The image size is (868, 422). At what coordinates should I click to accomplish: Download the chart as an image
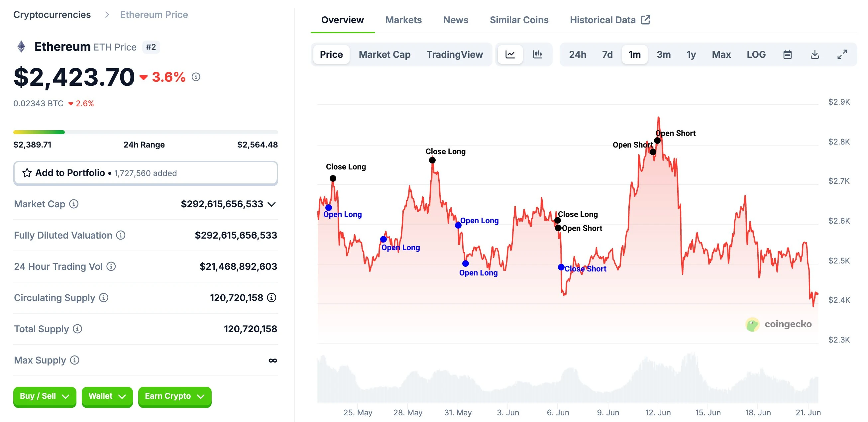(x=815, y=54)
